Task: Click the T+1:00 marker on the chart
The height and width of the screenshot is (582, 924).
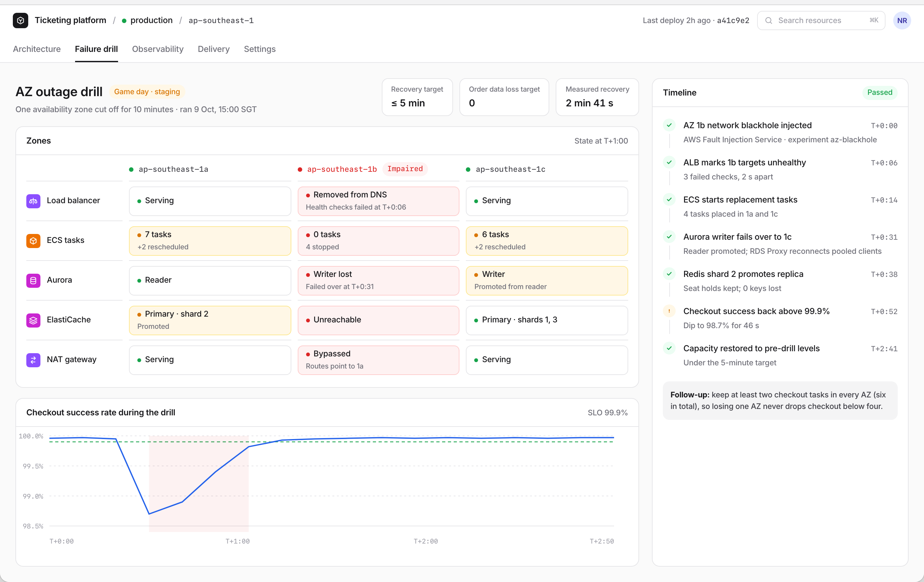Action: point(237,541)
